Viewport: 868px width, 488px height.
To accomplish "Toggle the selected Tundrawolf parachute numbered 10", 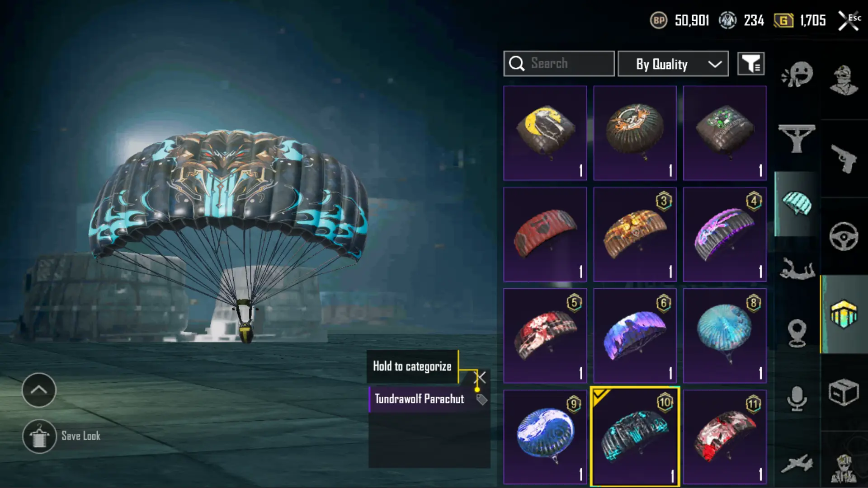I will point(635,437).
